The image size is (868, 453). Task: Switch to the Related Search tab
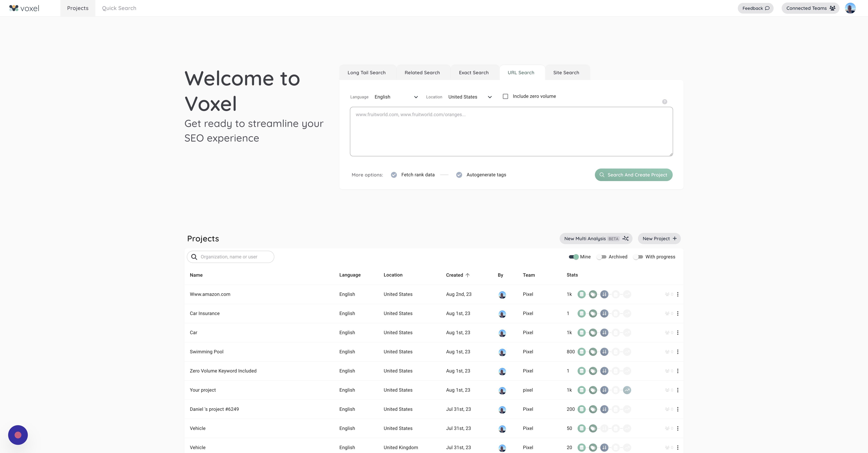[422, 72]
